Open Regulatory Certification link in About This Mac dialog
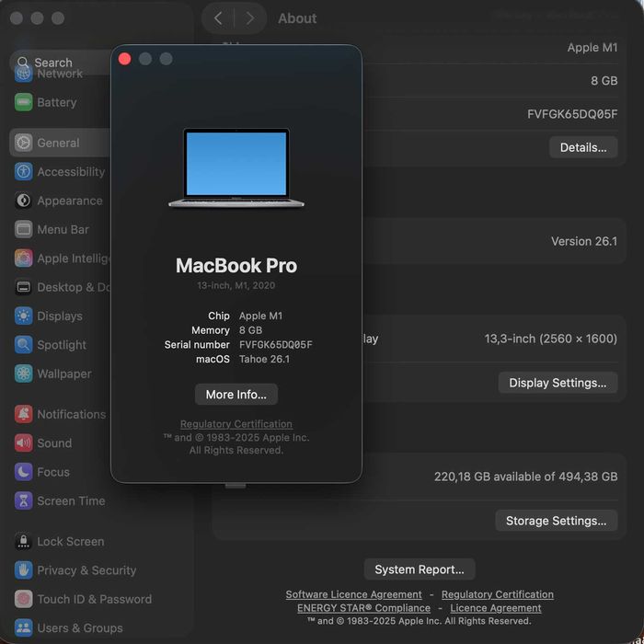Screen dimensions: 644x644 [x=236, y=424]
